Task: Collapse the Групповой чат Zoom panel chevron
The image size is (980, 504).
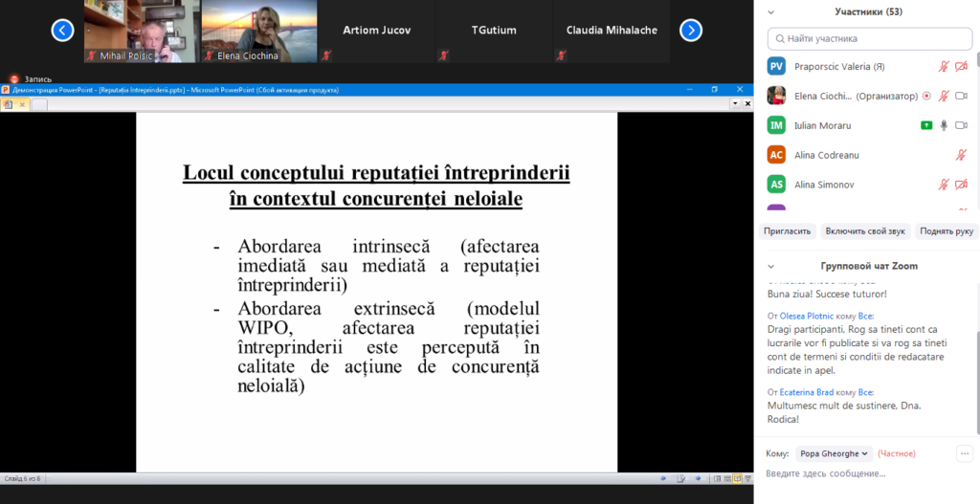Action: coord(770,266)
